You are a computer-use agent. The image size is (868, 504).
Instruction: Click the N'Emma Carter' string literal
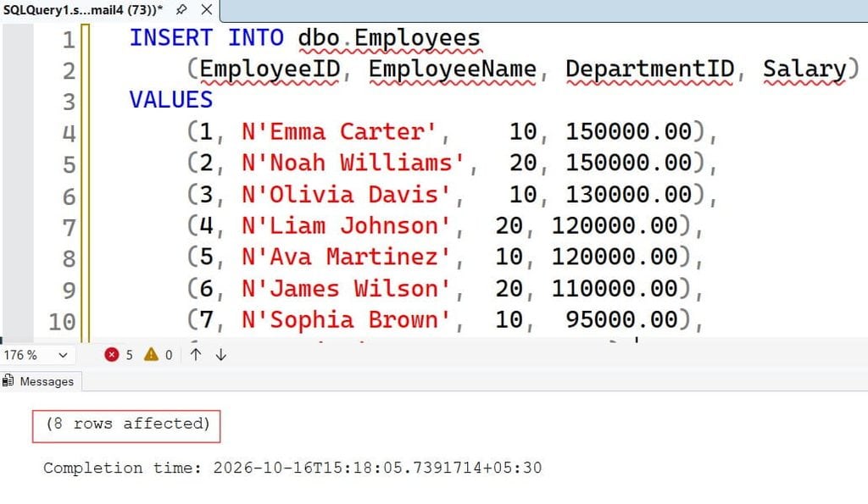pos(339,131)
